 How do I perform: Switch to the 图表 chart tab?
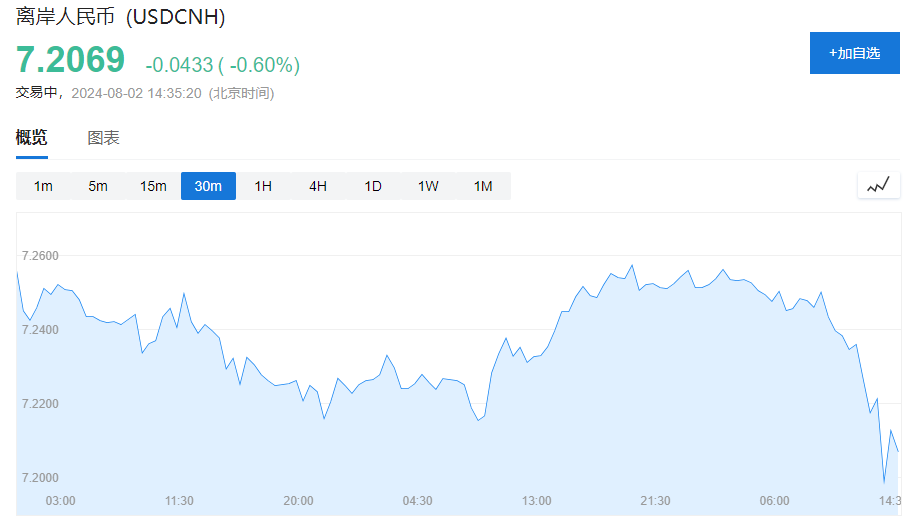pyautogui.click(x=103, y=138)
